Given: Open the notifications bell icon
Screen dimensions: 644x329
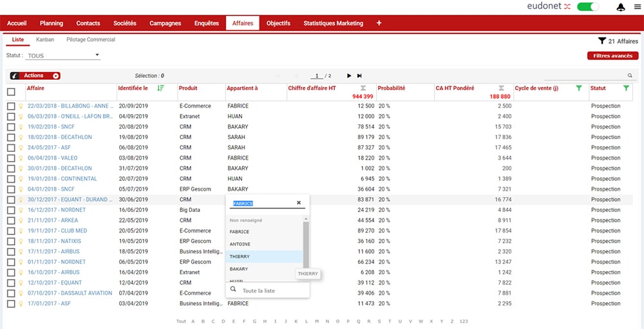Looking at the screenshot, I should click(x=621, y=7).
